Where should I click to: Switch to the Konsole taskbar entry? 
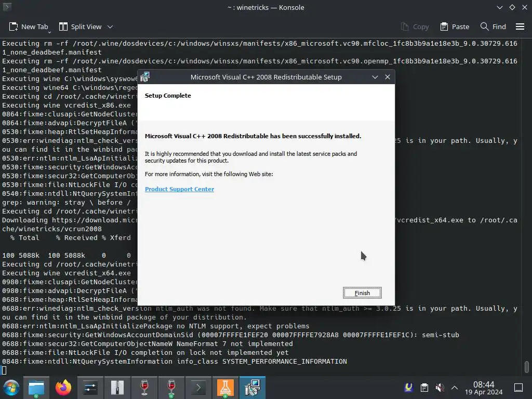[198, 388]
